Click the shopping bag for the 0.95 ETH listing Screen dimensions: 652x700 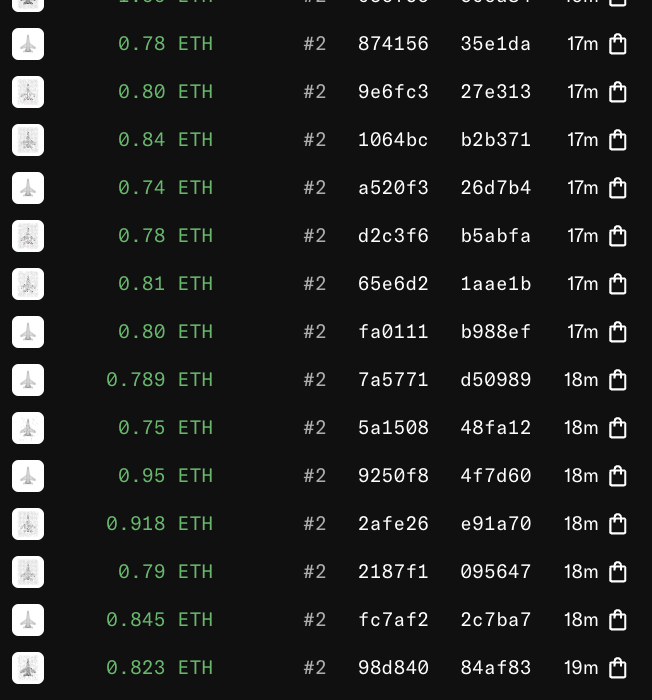coord(618,476)
